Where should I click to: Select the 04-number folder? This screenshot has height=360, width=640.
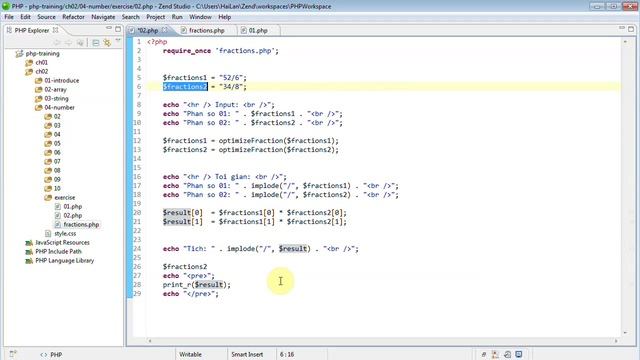[x=59, y=107]
